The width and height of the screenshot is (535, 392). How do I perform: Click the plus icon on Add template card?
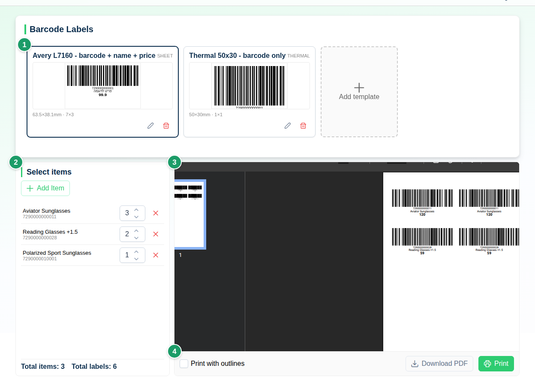[x=359, y=87]
